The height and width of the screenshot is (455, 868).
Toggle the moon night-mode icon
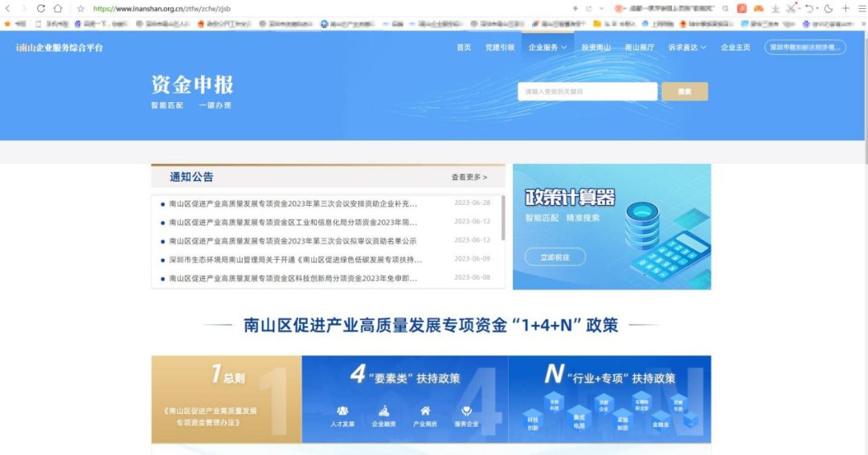pos(828,8)
